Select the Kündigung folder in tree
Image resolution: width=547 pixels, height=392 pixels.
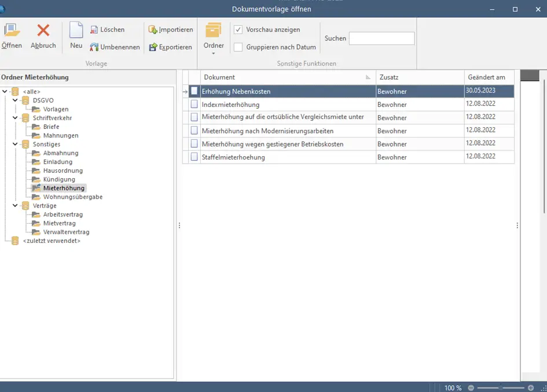[59, 179]
